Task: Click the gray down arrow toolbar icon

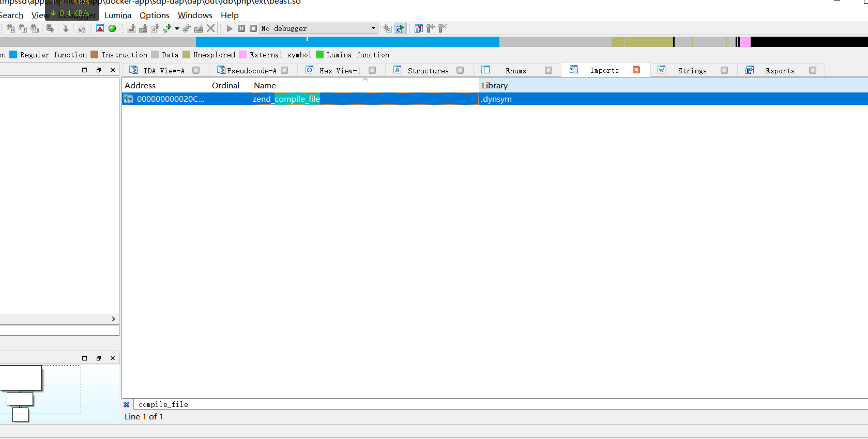Action: 66,28
